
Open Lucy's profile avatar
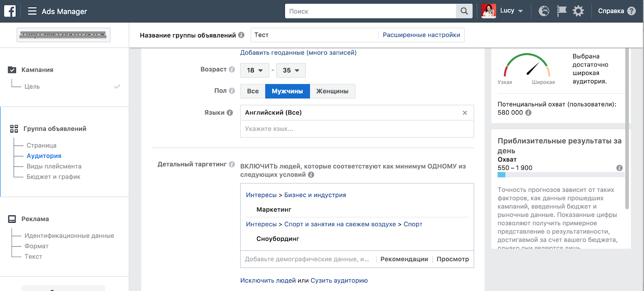point(489,11)
